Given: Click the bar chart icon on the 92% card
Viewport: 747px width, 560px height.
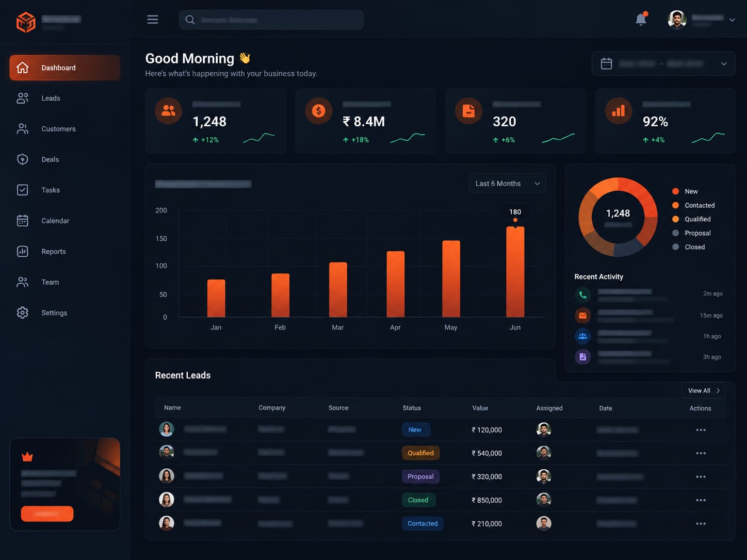Looking at the screenshot, I should pos(619,110).
